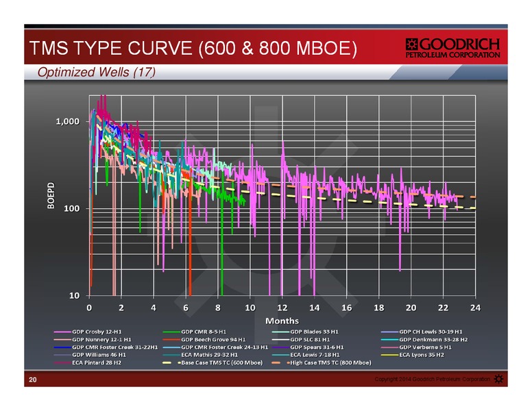Select legend entry 'GDP Blades 33 H1'
The image size is (532, 411).
pos(305,332)
